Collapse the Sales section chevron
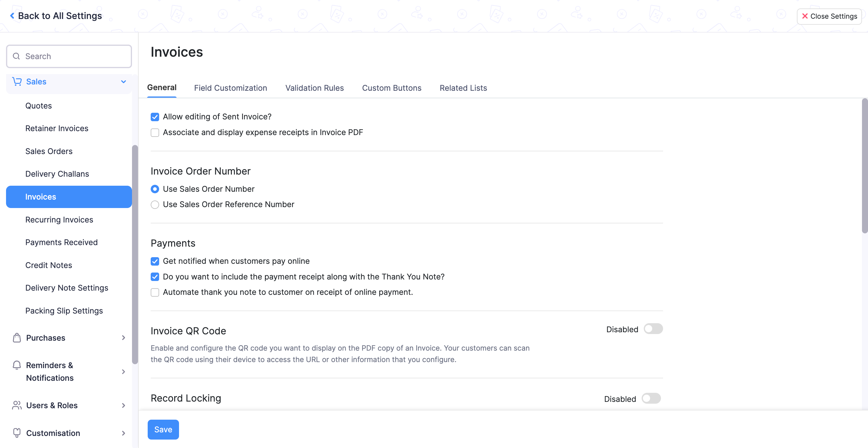Screen dimensions: 868x448 tap(123, 82)
